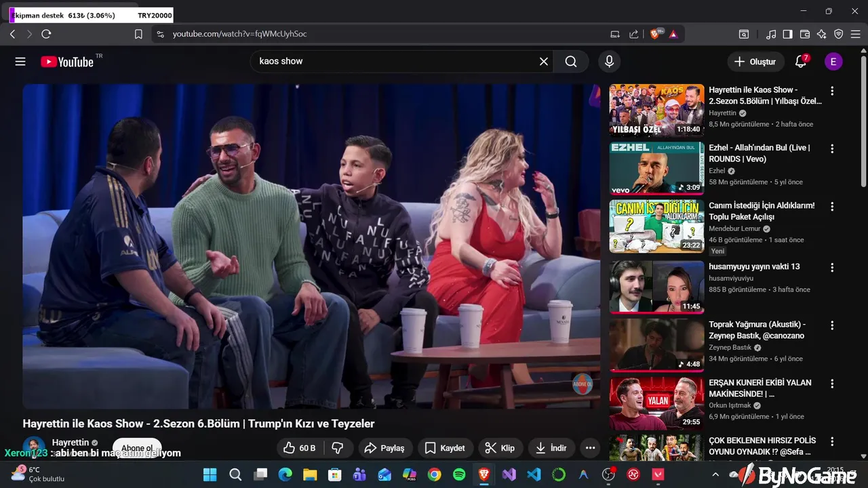The width and height of the screenshot is (868, 488).
Task: Reload the page
Action: click(x=46, y=34)
